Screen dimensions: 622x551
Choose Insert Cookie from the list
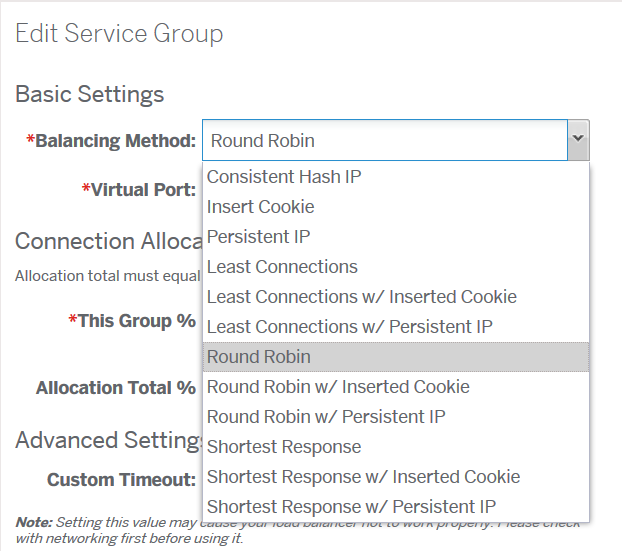tap(395, 207)
